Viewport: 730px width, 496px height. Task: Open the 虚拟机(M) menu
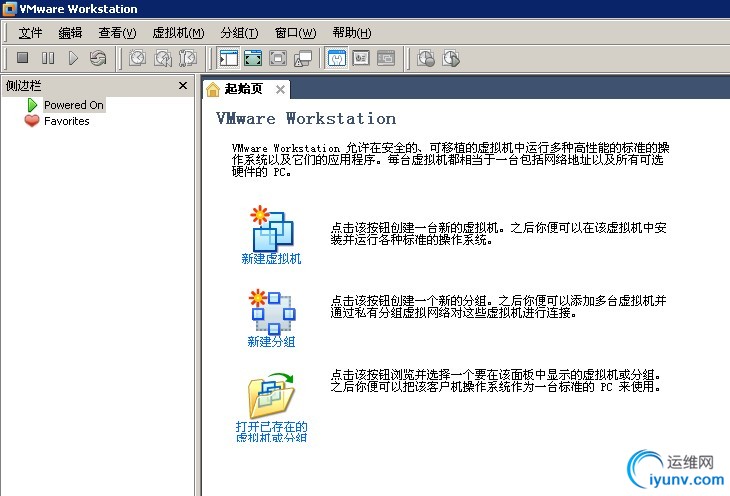[178, 33]
